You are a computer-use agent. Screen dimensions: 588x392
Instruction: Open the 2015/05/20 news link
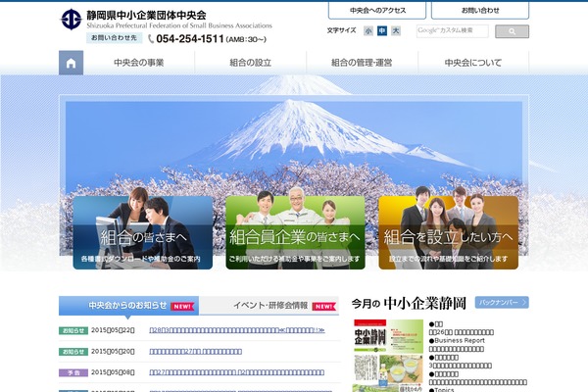[x=195, y=352]
